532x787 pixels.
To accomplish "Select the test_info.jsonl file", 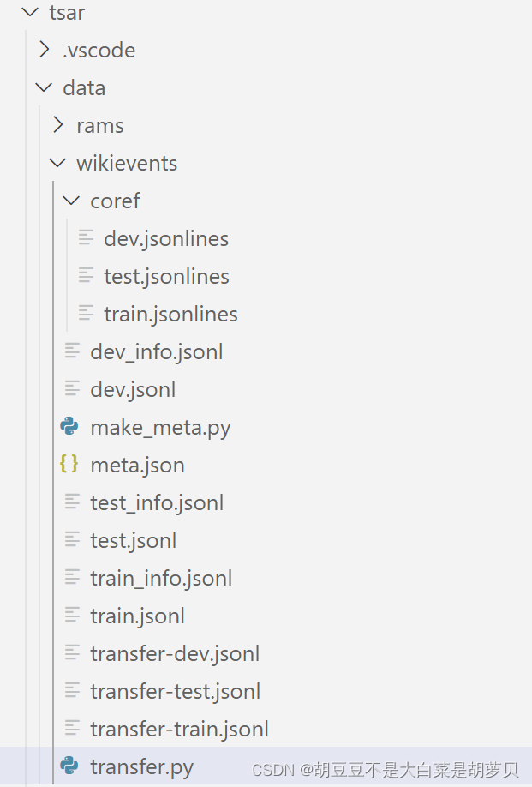I will 157,502.
